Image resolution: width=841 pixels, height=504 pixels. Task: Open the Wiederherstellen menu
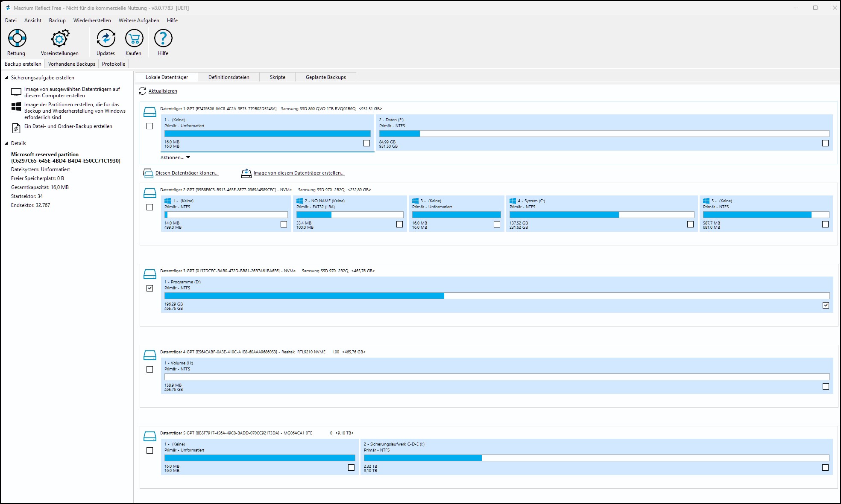point(92,20)
